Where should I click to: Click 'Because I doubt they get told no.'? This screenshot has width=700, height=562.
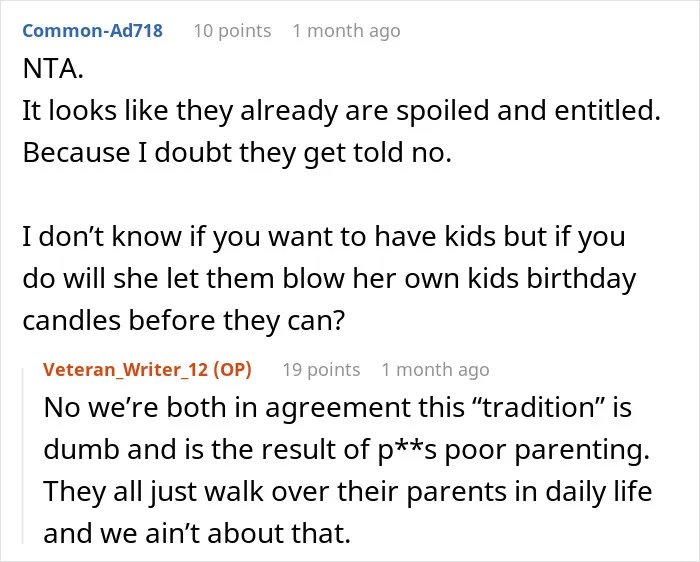pos(237,153)
